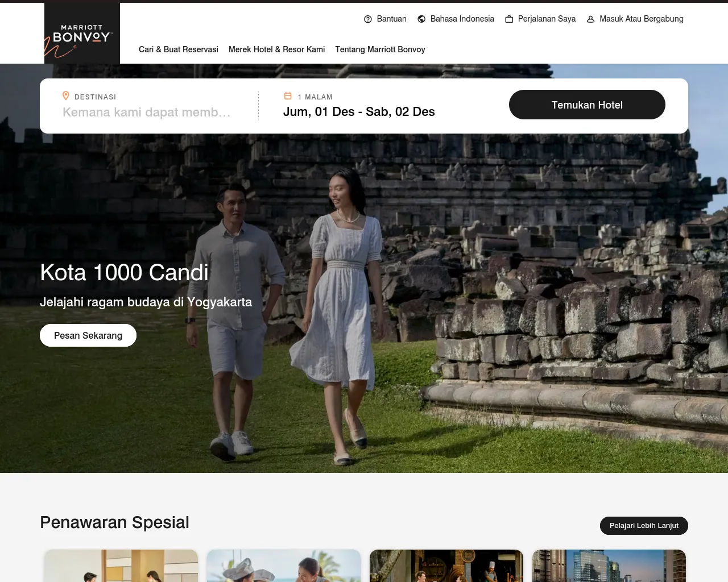Focus the destination search field

coord(147,113)
